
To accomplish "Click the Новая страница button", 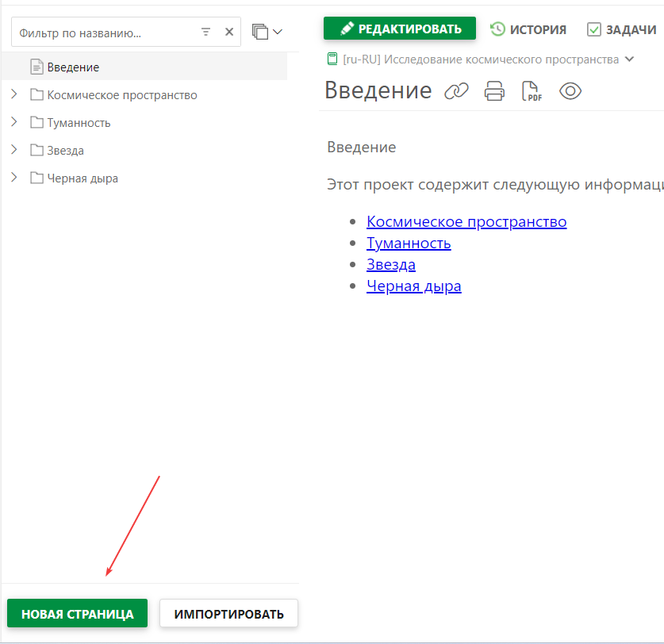I will [x=77, y=614].
